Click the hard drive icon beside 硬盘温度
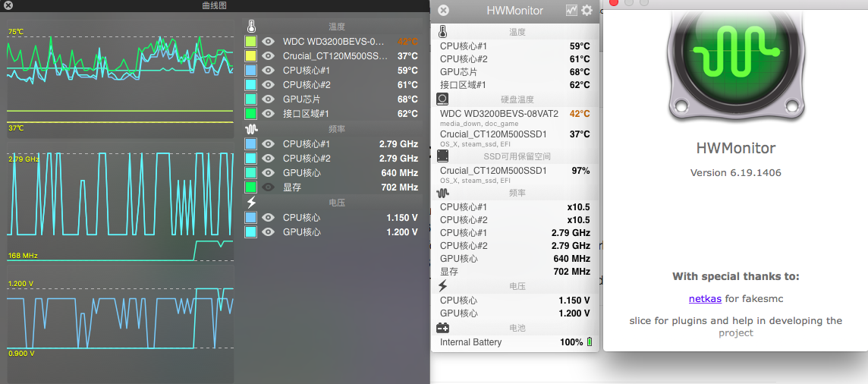 tap(442, 99)
